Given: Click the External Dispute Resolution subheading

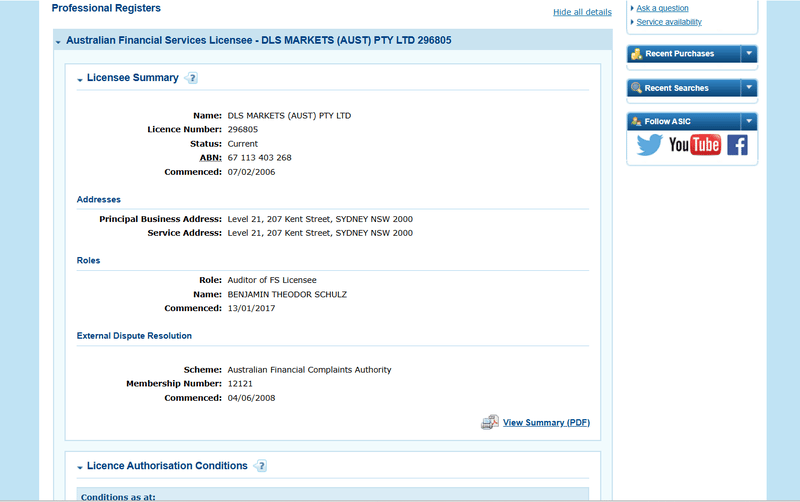Looking at the screenshot, I should [134, 336].
